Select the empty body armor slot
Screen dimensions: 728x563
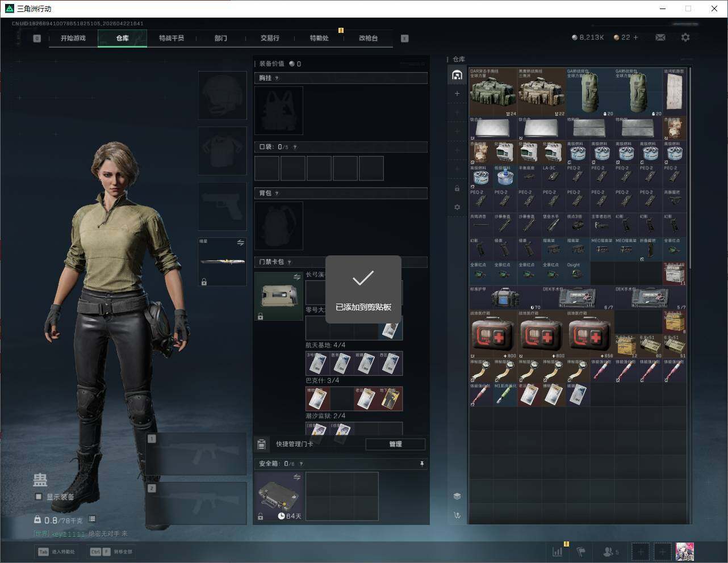223,151
